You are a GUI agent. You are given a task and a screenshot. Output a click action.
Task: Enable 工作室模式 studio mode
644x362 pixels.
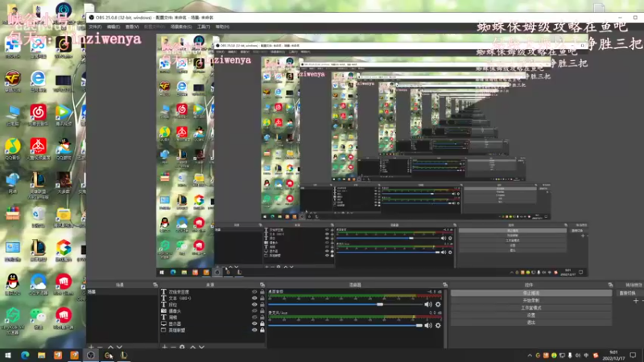point(531,308)
